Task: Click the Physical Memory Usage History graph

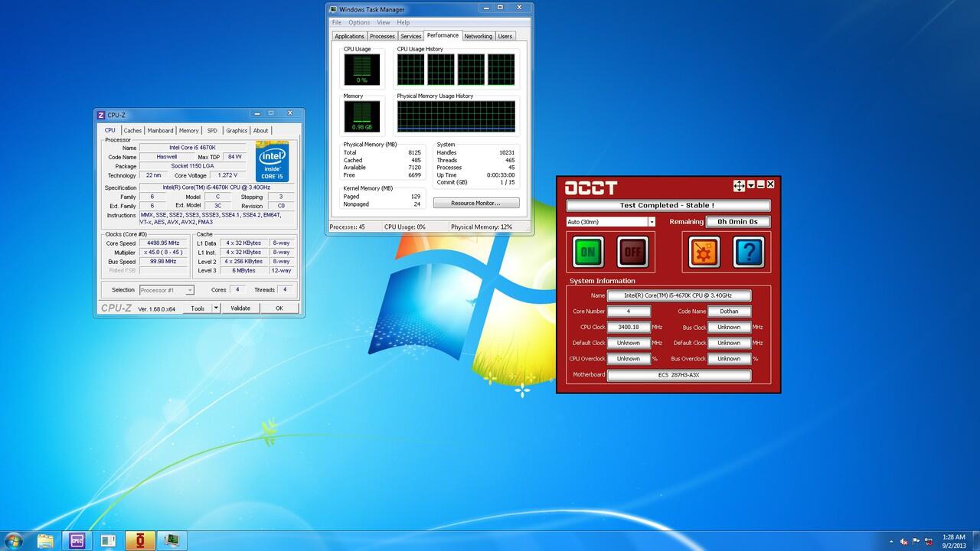Action: click(456, 117)
